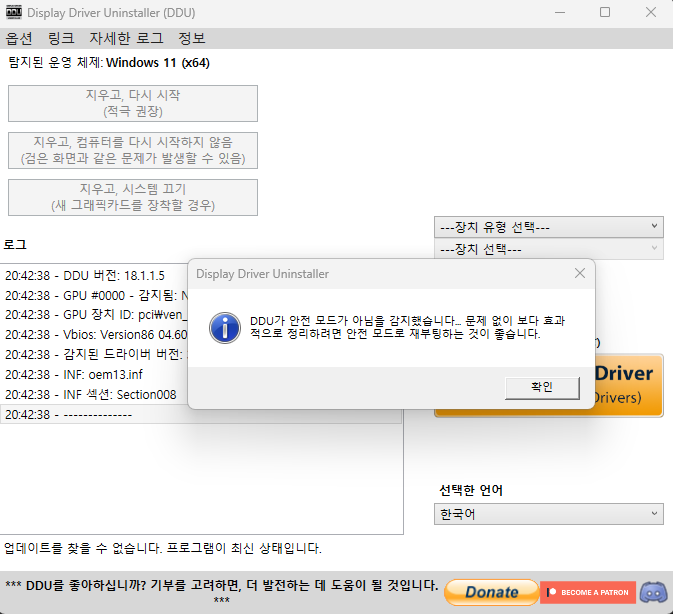Click the 지우고, 시스템 끄기 button
This screenshot has height=614, width=673.
tap(133, 197)
